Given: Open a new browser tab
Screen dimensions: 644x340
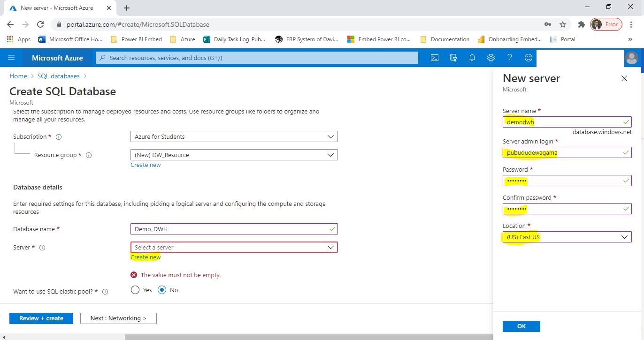Looking at the screenshot, I should (x=127, y=8).
